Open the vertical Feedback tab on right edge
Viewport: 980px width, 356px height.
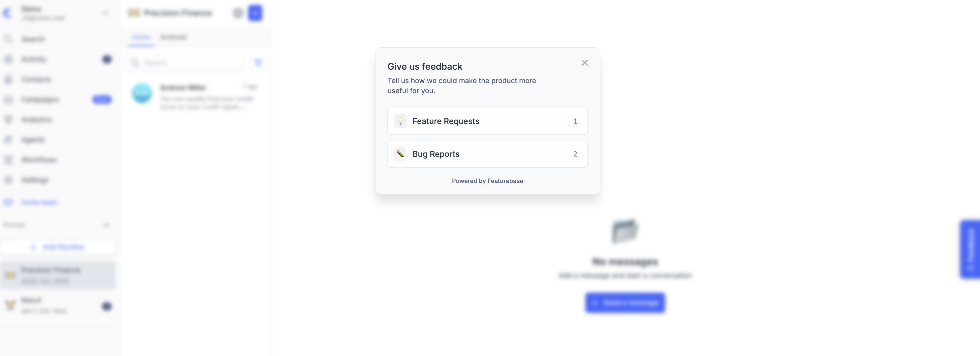[x=970, y=249]
